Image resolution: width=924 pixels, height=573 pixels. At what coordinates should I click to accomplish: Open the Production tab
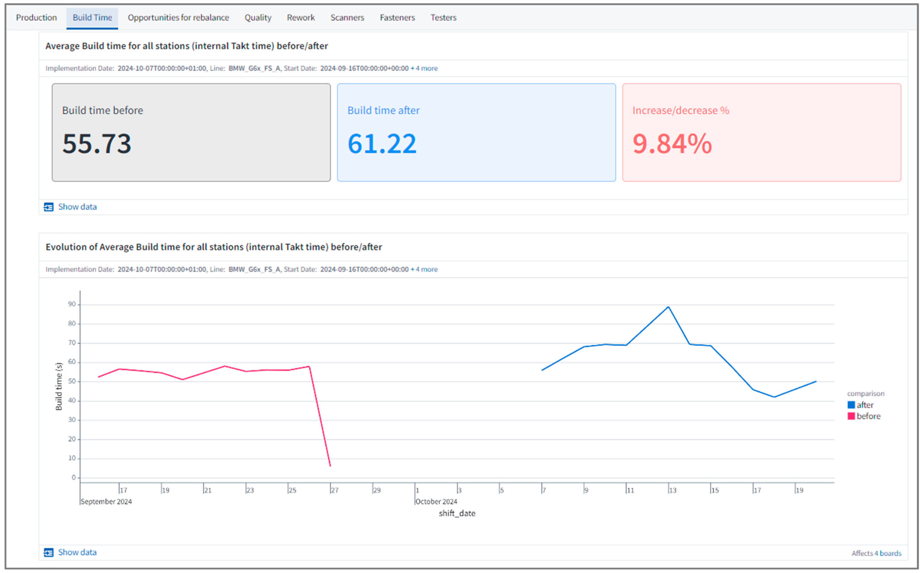pos(36,18)
